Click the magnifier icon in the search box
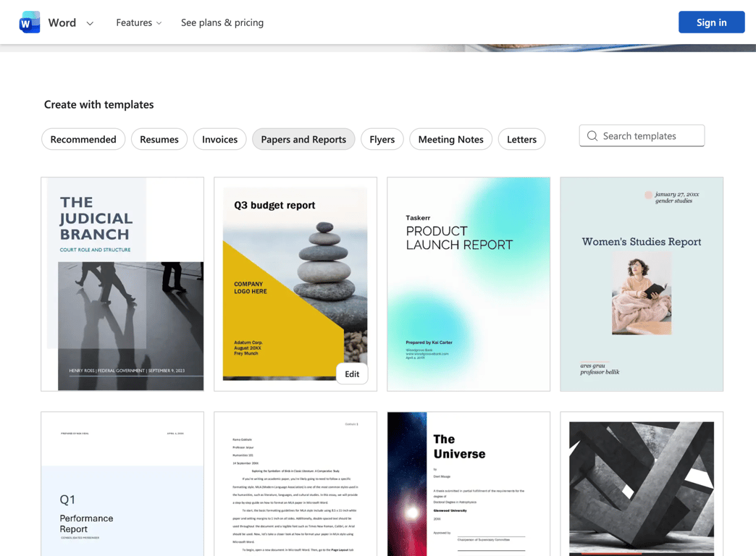Screen dimensions: 756x556 592,135
